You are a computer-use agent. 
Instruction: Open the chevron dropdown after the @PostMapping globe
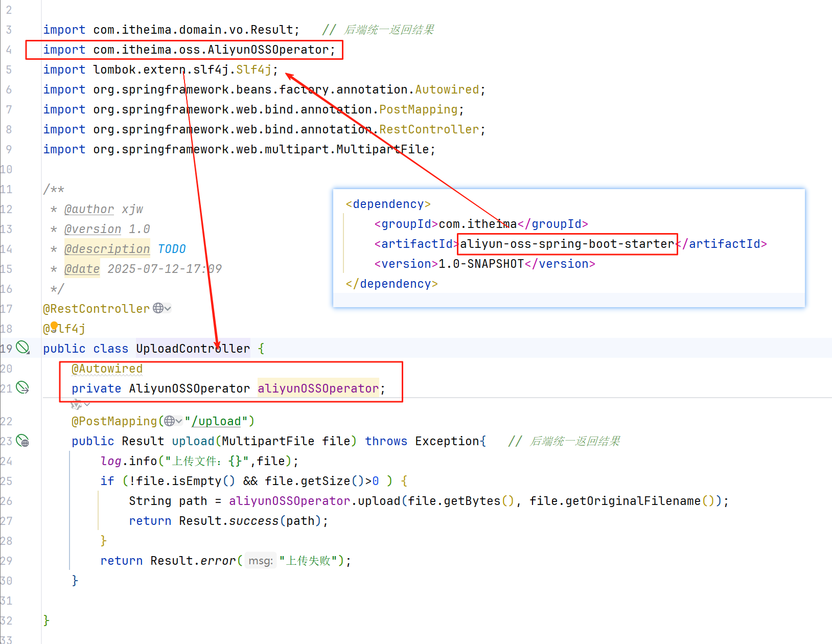point(179,421)
